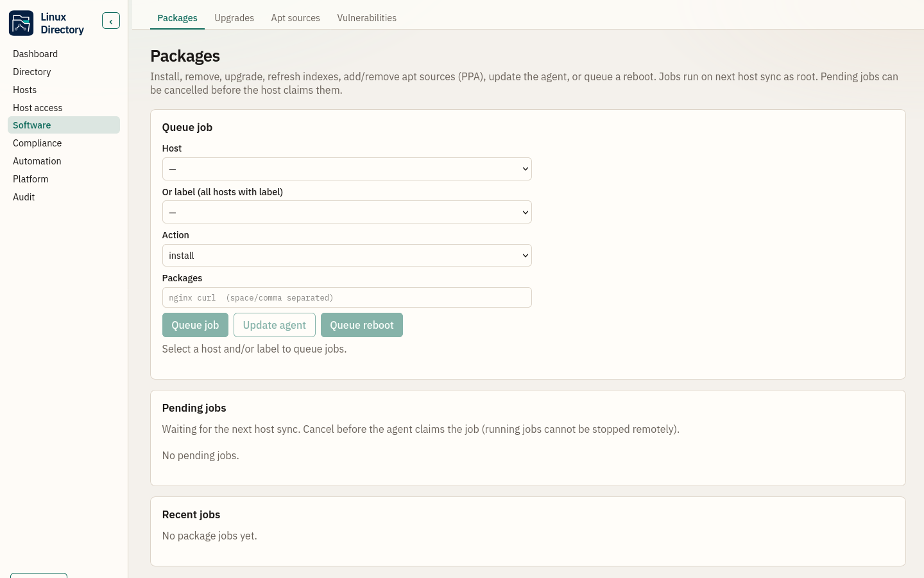This screenshot has width=924, height=578.
Task: Open Compliance in the sidebar
Action: (x=64, y=143)
